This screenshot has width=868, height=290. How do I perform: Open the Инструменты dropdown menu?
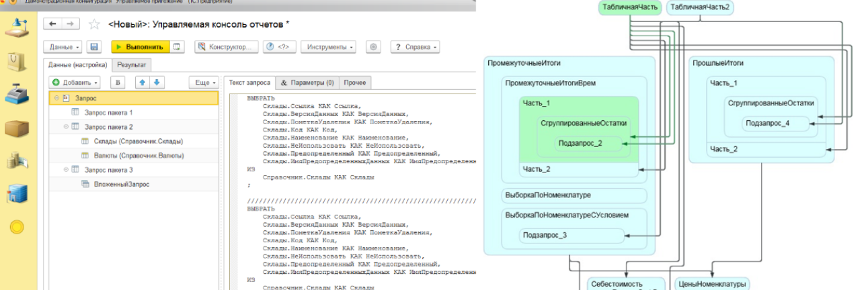pos(329,47)
